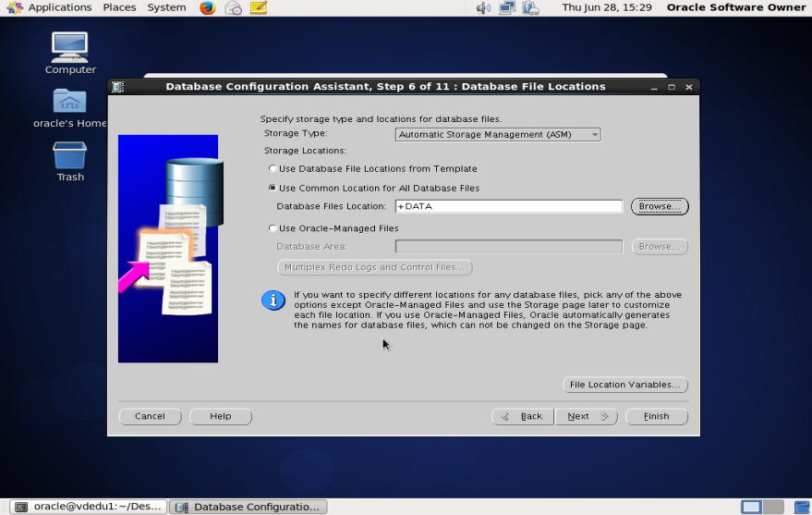Select Use Oracle-Managed Files option
The image size is (812, 515).
[x=272, y=228]
